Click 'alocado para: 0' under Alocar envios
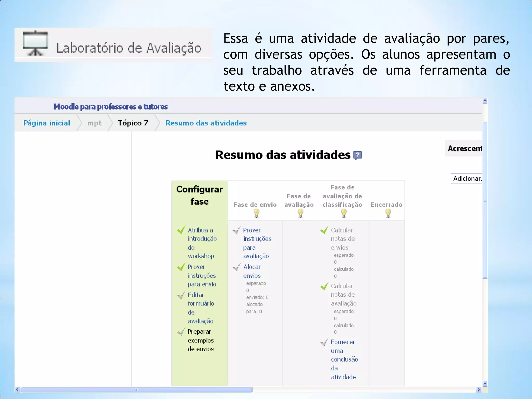532x399 pixels. (255, 308)
